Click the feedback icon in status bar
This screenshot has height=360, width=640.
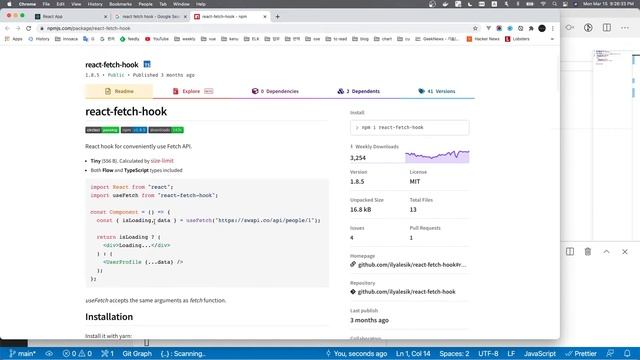[x=610, y=353]
